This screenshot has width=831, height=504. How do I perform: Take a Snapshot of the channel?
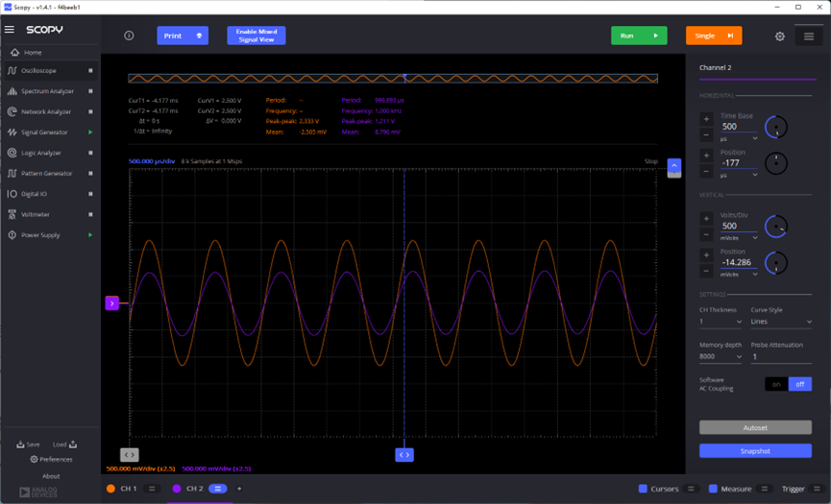755,451
